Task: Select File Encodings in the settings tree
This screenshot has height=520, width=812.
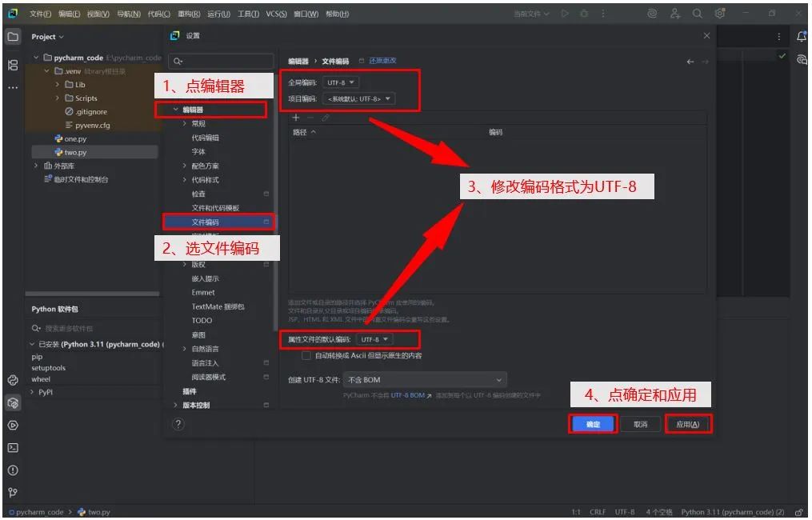Action: [218, 222]
